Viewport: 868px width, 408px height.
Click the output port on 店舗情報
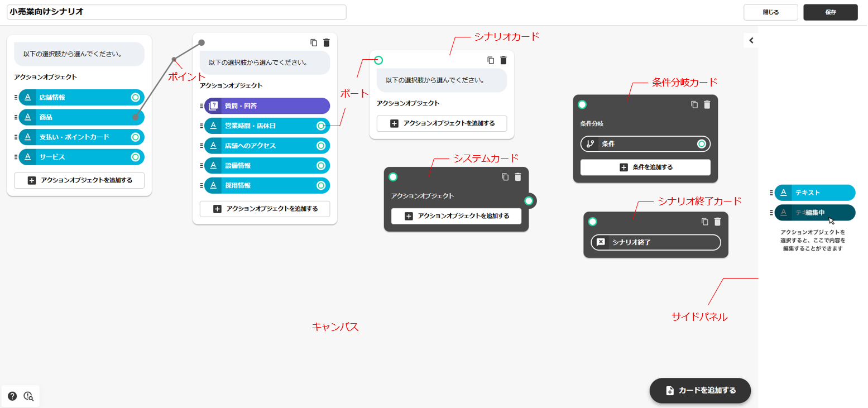click(135, 97)
